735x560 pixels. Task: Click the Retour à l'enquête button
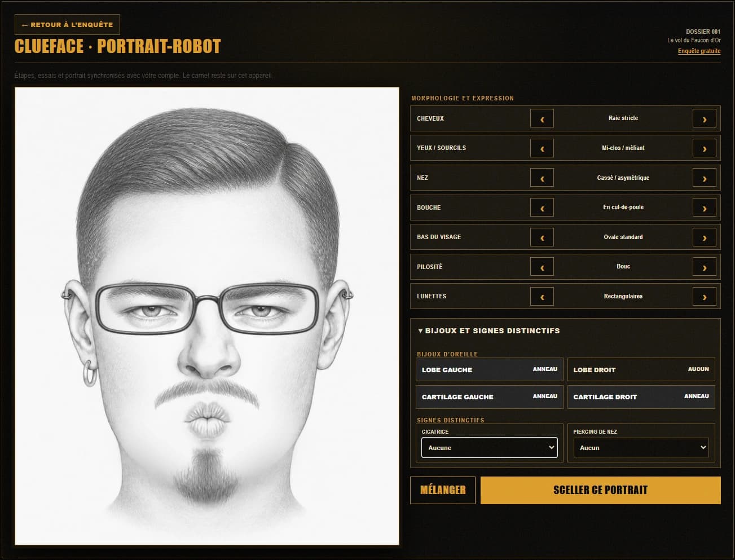click(x=67, y=25)
